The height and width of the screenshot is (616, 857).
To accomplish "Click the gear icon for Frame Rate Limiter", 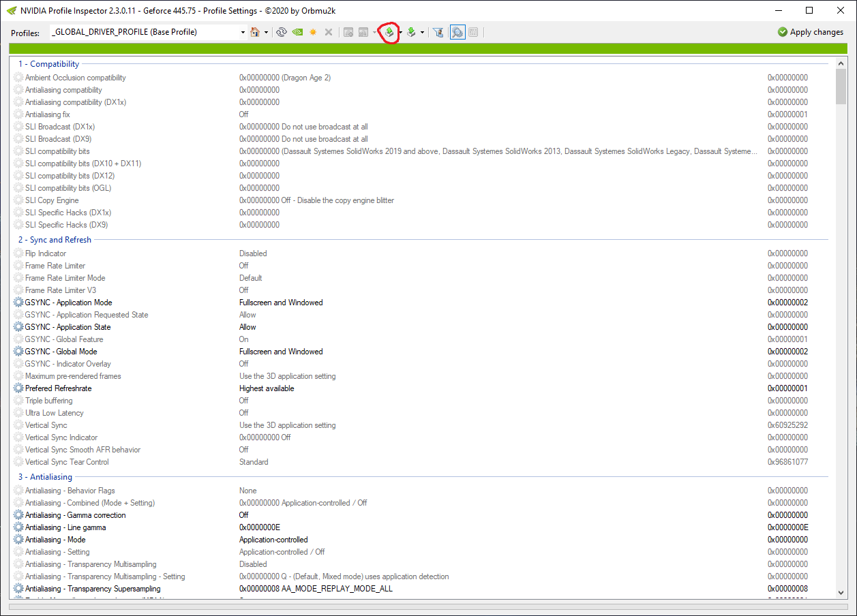I will [x=18, y=266].
